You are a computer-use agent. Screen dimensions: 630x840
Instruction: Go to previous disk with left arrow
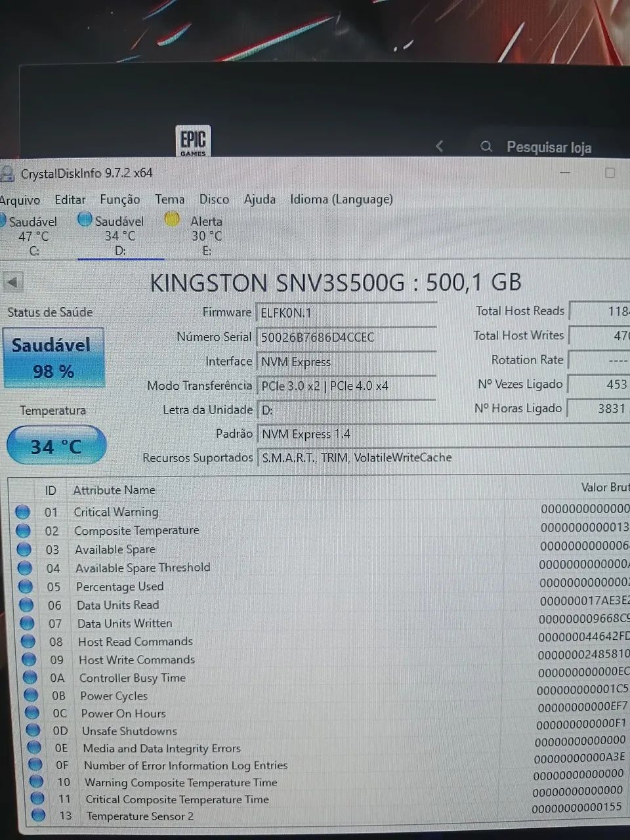point(13,282)
